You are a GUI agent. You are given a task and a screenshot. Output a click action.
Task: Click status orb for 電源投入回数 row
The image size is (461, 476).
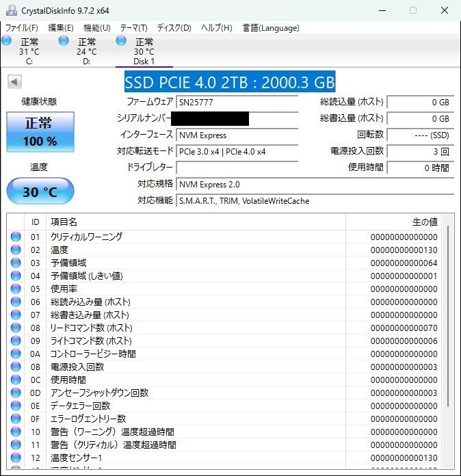(16, 367)
